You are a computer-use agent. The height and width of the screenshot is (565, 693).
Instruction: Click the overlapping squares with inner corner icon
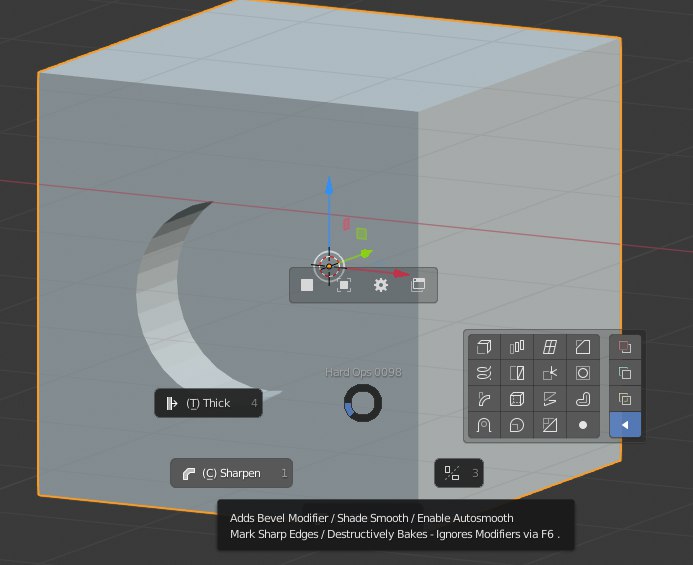tap(625, 399)
